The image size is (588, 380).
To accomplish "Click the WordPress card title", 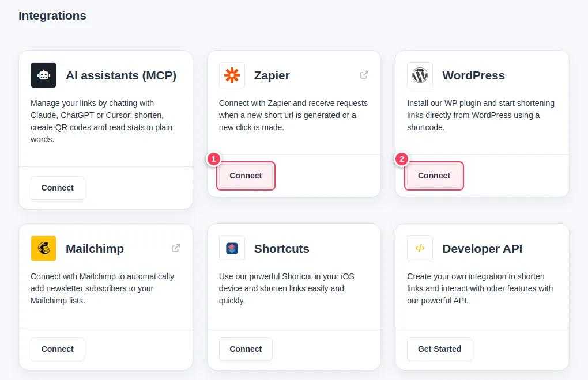I will pyautogui.click(x=474, y=75).
